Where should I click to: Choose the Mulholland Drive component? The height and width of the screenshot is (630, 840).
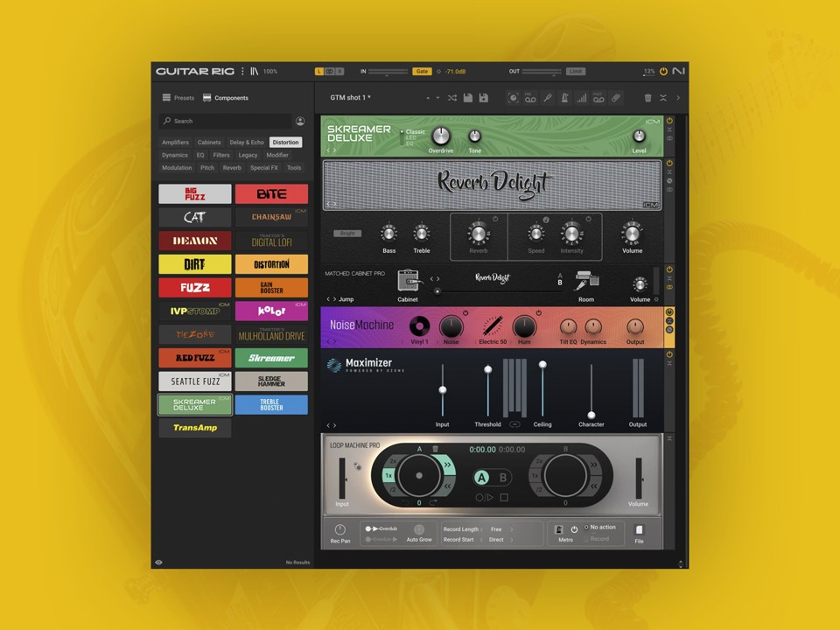click(271, 334)
